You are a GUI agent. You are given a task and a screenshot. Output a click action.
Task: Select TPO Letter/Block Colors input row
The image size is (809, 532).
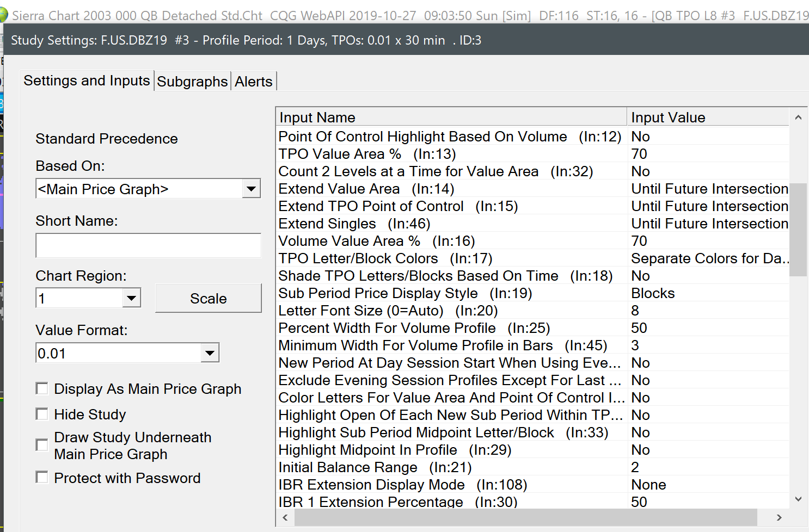[x=532, y=258]
